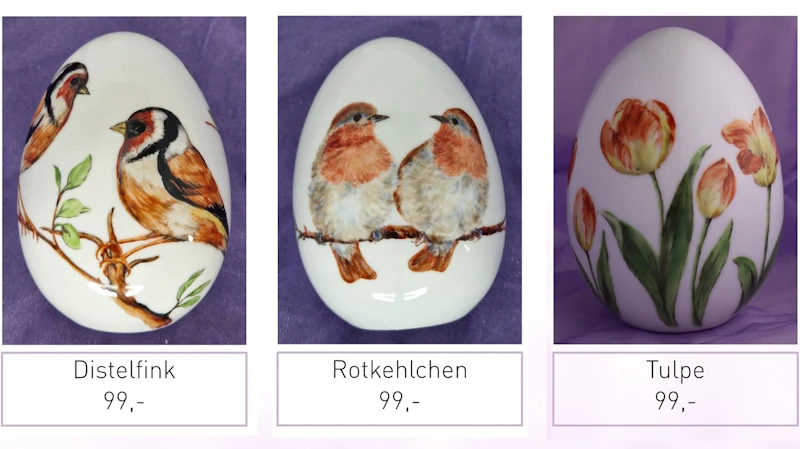Click the small tulip bud at lower left
The width and height of the screenshot is (800, 449).
(x=584, y=219)
